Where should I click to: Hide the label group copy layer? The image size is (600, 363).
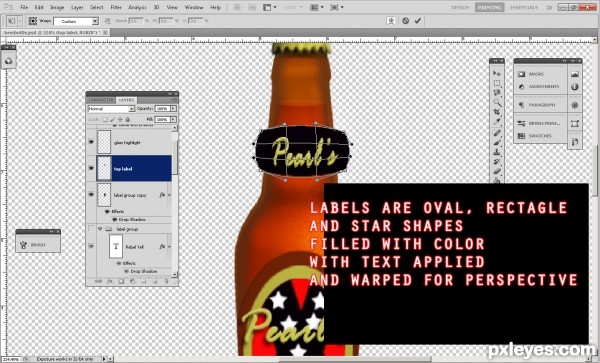click(91, 194)
